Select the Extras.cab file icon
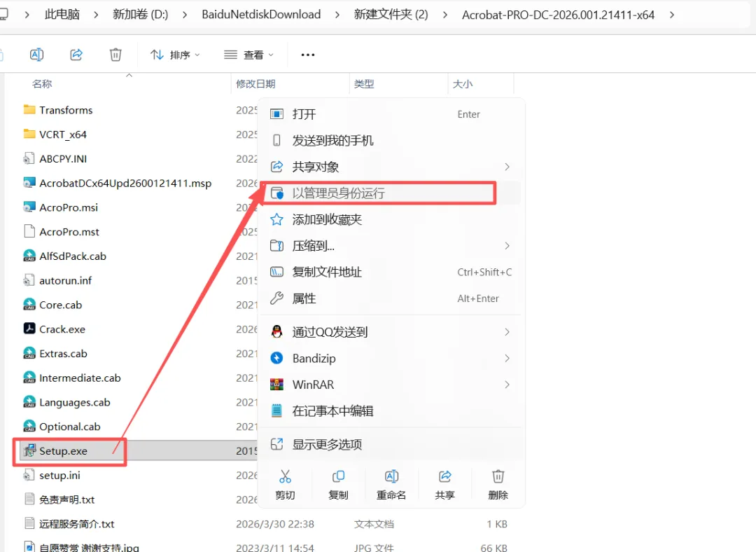756x552 pixels. click(29, 353)
